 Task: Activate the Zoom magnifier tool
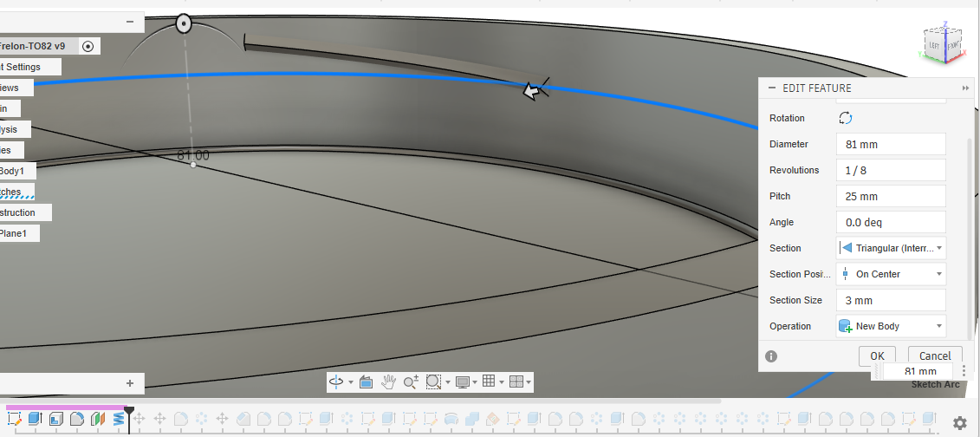click(x=411, y=382)
